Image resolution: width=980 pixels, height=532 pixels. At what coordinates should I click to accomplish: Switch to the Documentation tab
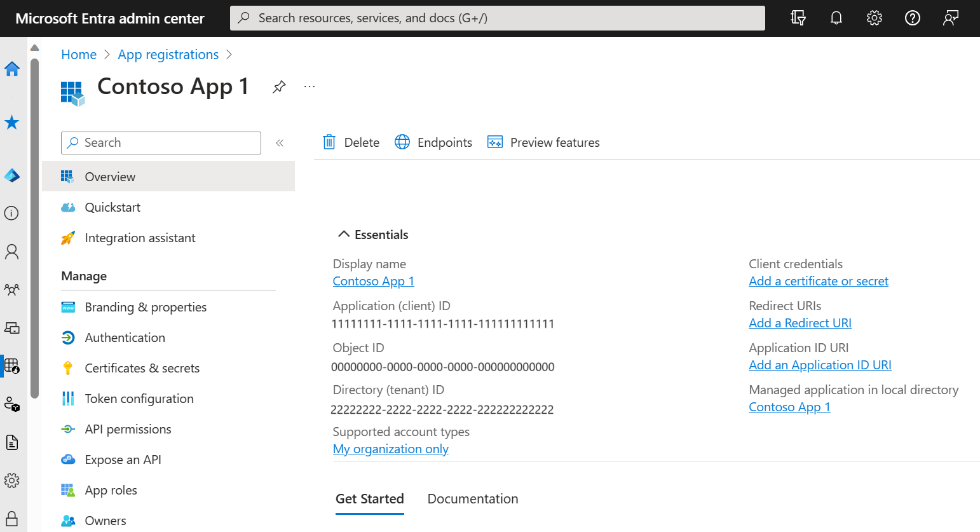tap(472, 498)
